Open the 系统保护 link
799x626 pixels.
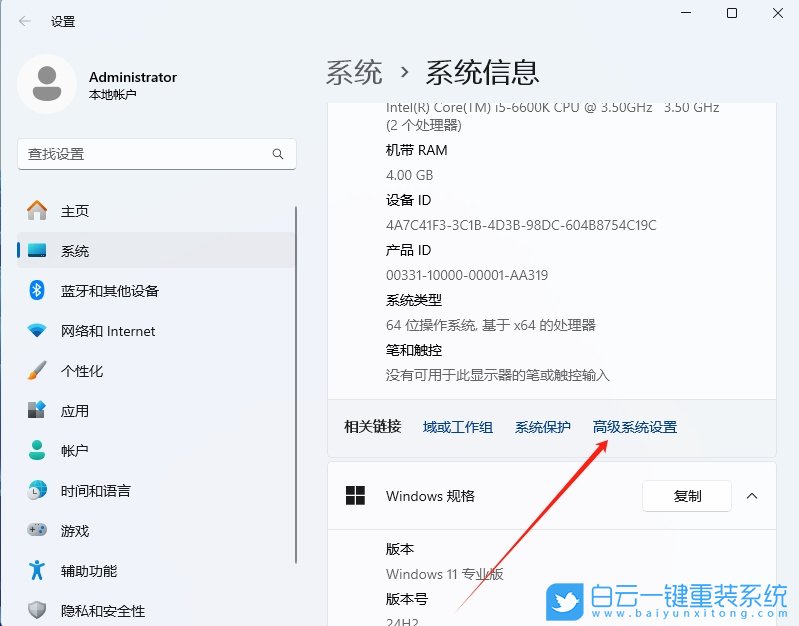[x=543, y=427]
